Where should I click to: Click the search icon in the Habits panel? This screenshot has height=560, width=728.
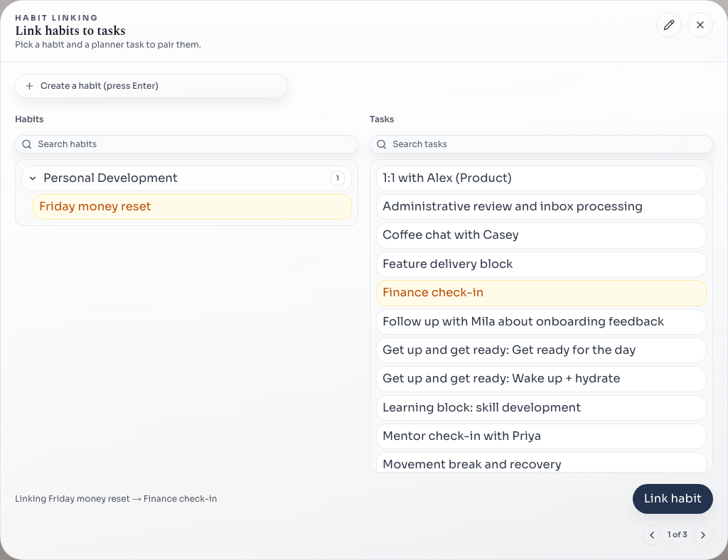[26, 144]
